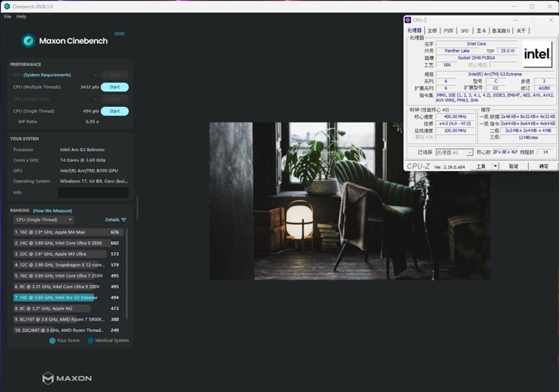Switch to CPU-Z 内存 tab
The image size is (559, 392).
tap(449, 31)
